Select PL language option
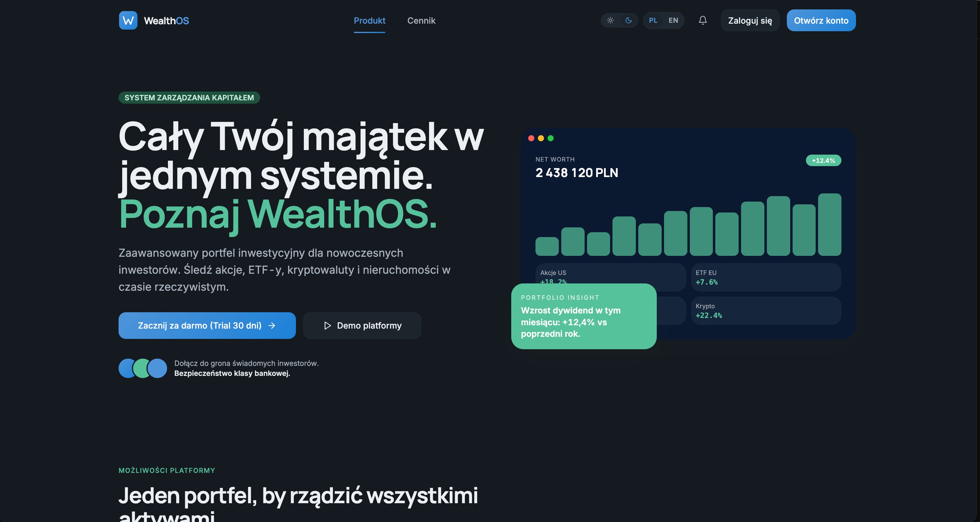This screenshot has height=522, width=980. (653, 20)
